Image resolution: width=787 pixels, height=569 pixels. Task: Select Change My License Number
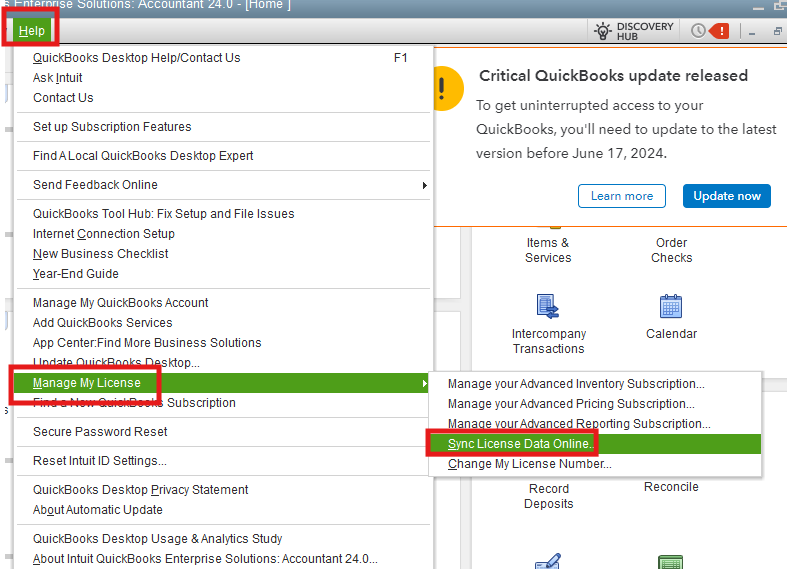pos(595,464)
